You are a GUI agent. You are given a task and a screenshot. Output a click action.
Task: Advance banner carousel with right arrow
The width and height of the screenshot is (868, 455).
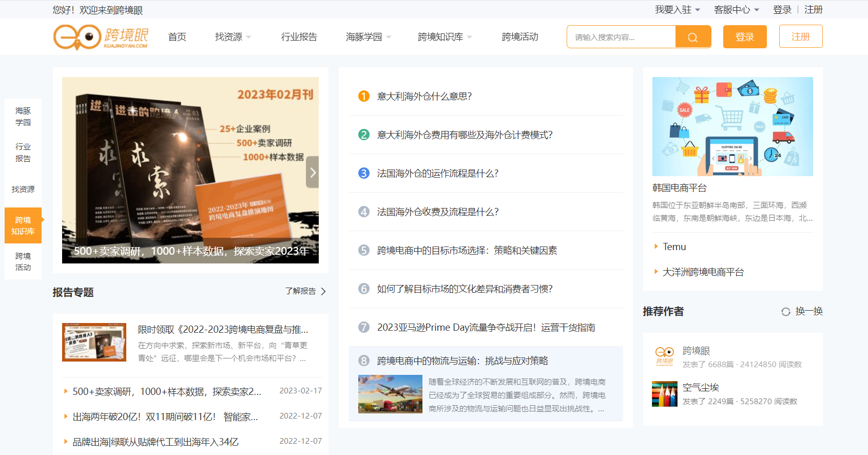[x=313, y=172]
